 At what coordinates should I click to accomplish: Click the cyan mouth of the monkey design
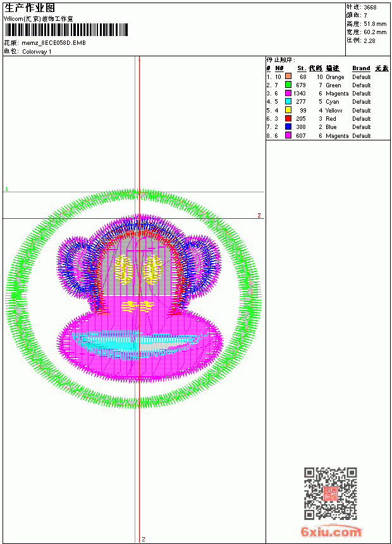pyautogui.click(x=138, y=343)
